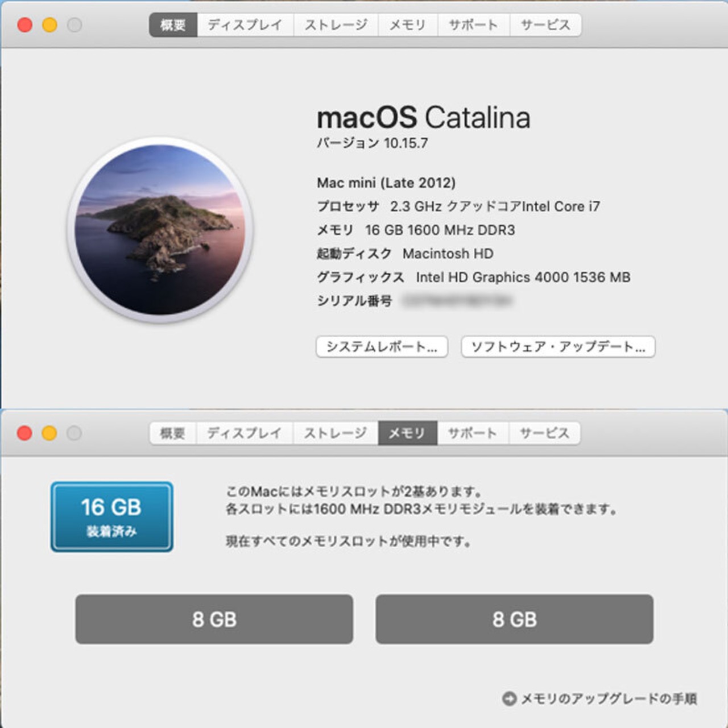Viewport: 728px width, 728px height.
Task: Open サポート tab in the overview window
Action: (x=473, y=25)
